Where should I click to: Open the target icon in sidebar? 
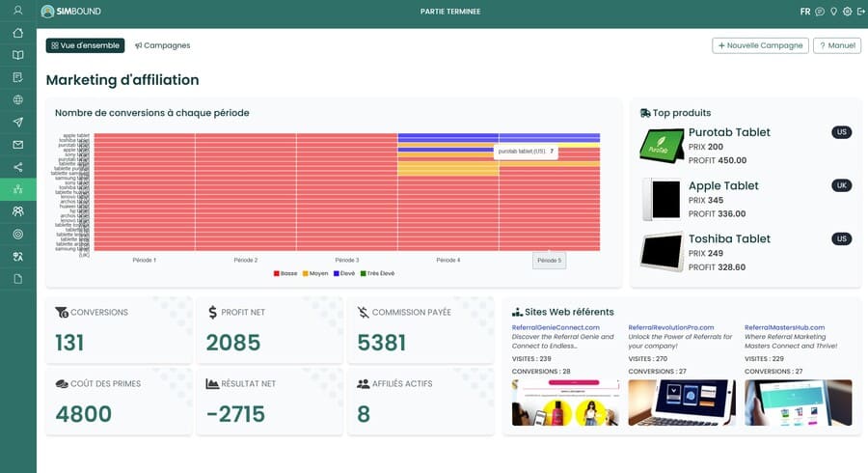pyautogui.click(x=17, y=234)
